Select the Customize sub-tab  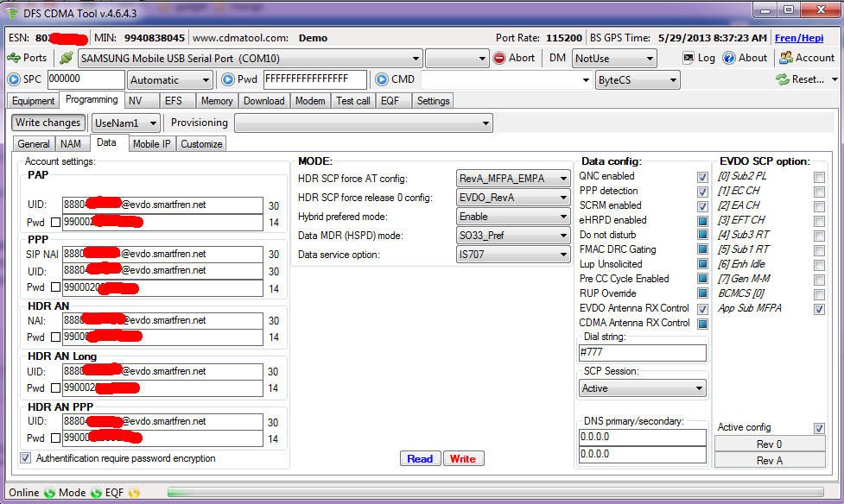[x=201, y=144]
